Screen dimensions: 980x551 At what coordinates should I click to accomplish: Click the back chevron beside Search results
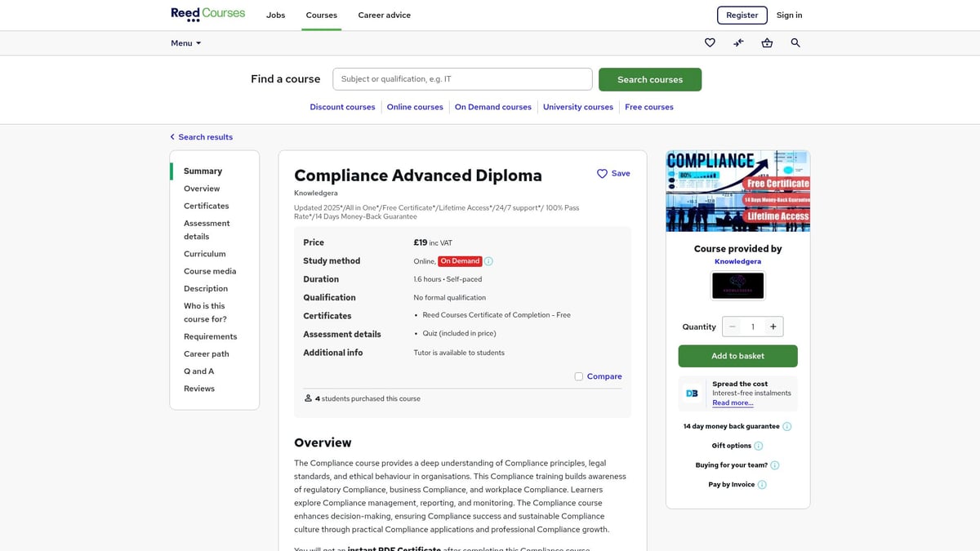tap(171, 136)
